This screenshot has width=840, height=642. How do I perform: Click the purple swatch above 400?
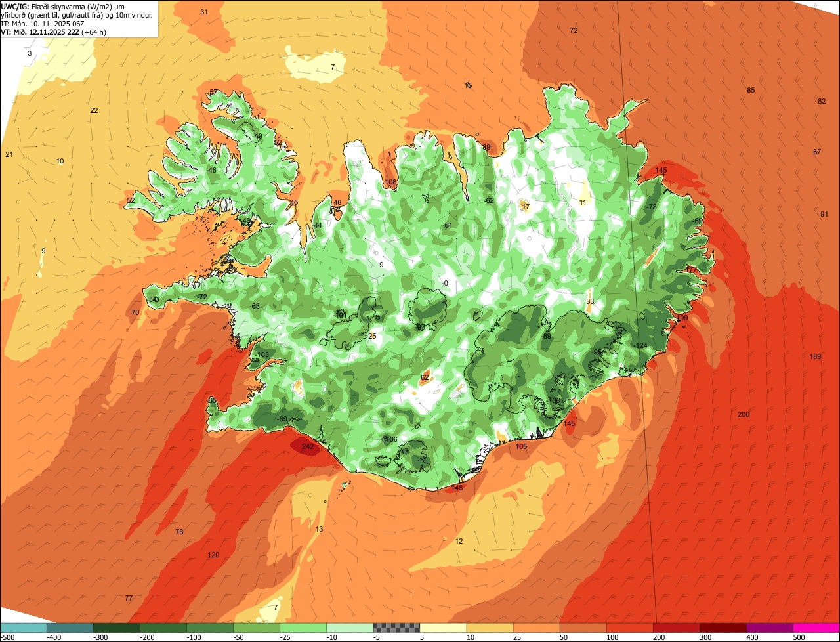tap(769, 628)
